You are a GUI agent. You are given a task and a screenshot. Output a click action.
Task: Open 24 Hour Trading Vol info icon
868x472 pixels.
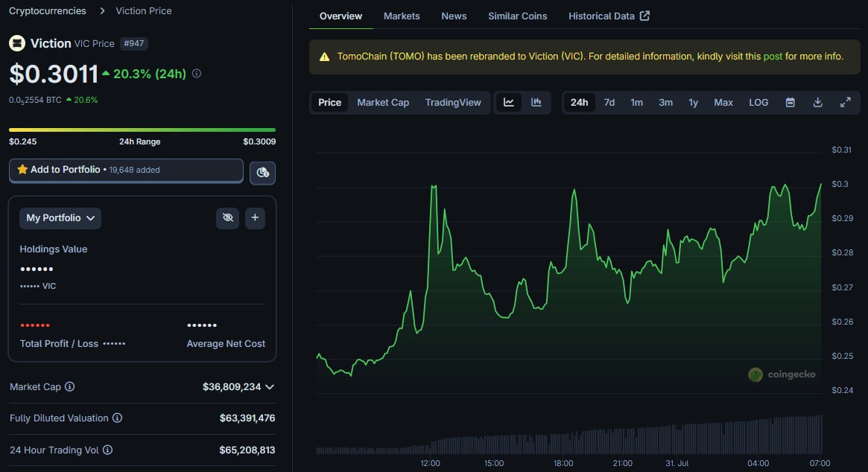107,450
